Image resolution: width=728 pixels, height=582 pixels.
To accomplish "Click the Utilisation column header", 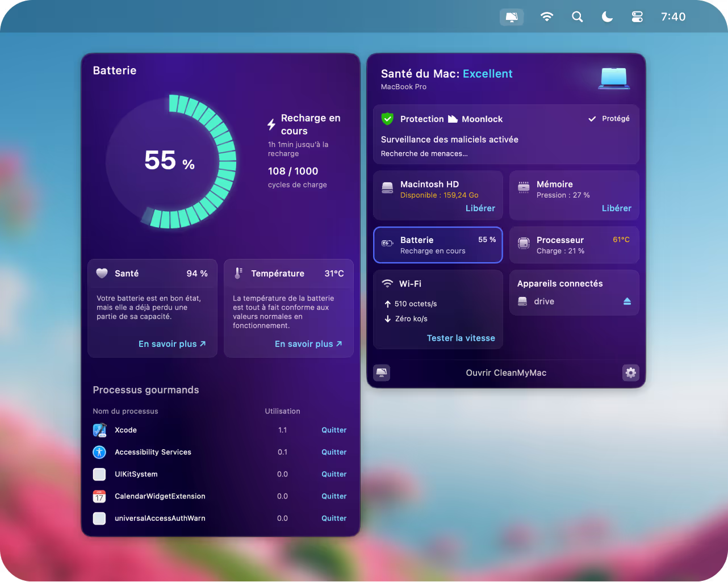I will click(282, 412).
